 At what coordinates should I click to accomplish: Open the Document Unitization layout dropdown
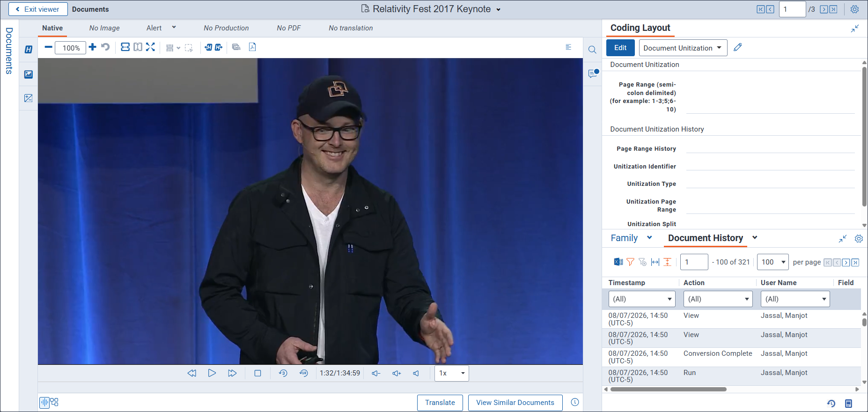[683, 48]
